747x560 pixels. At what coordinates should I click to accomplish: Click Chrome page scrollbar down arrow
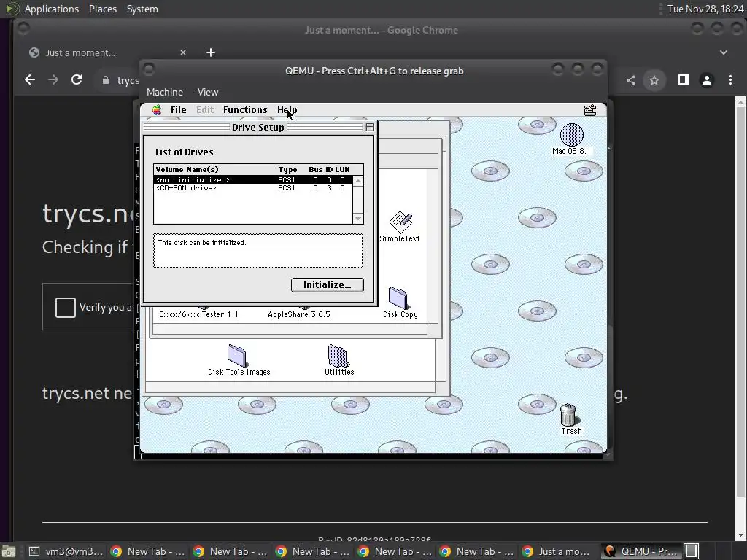point(741,535)
